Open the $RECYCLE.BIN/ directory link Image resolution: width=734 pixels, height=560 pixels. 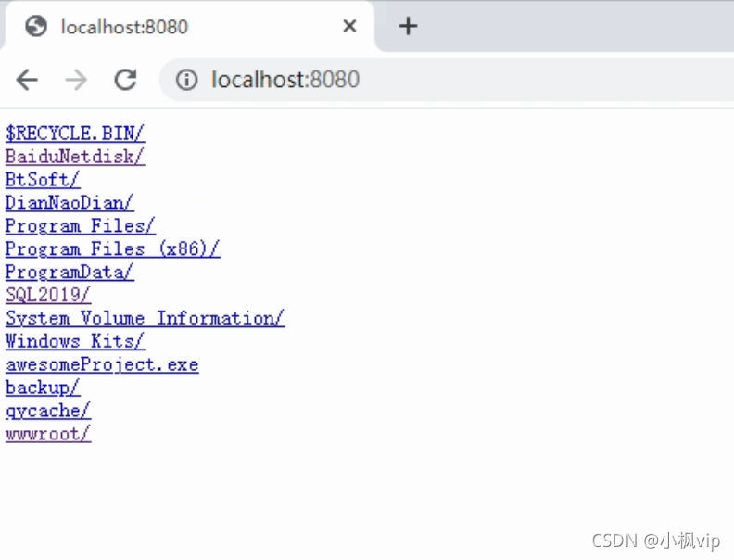pyautogui.click(x=75, y=134)
